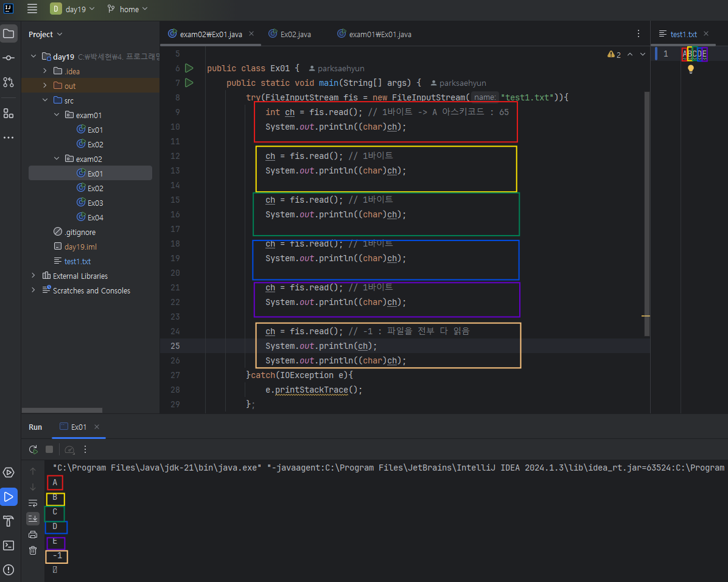Open the Commit tool window icon
This screenshot has width=728, height=582.
(x=9, y=57)
